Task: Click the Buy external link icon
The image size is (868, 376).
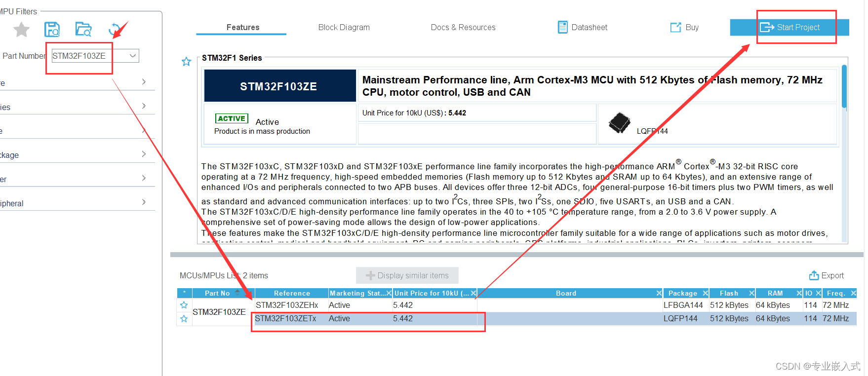Action: pos(675,27)
